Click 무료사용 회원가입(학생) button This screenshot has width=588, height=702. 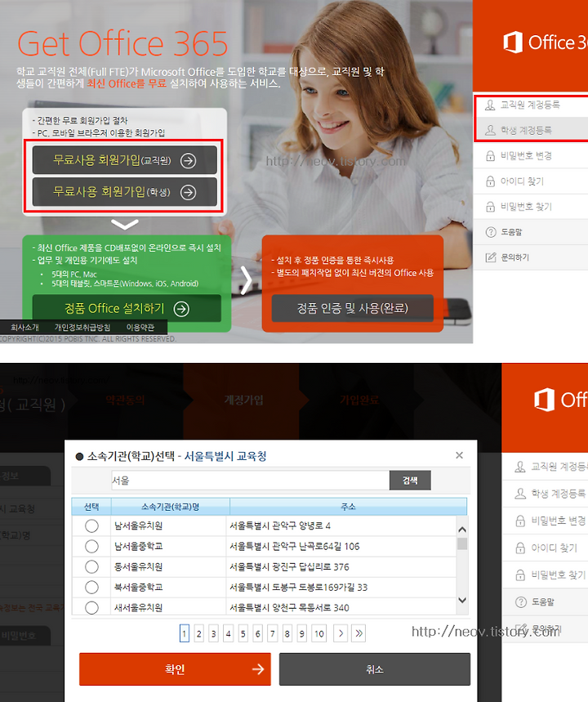tap(124, 192)
